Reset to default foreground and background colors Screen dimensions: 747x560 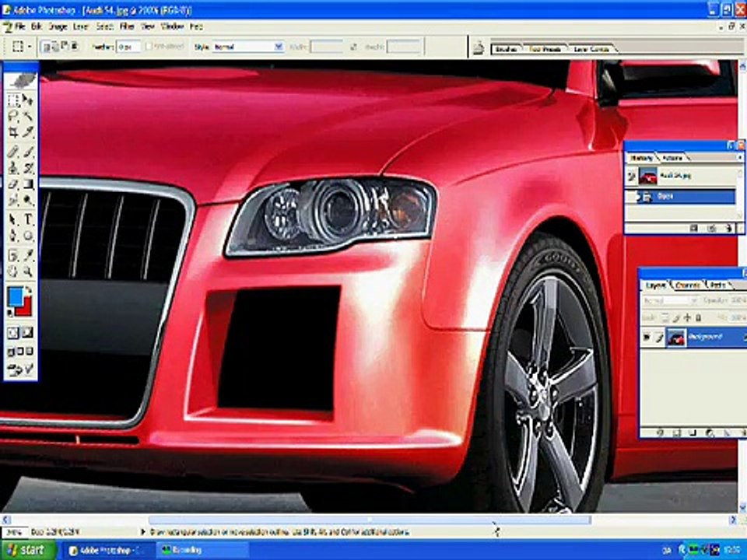point(10,313)
